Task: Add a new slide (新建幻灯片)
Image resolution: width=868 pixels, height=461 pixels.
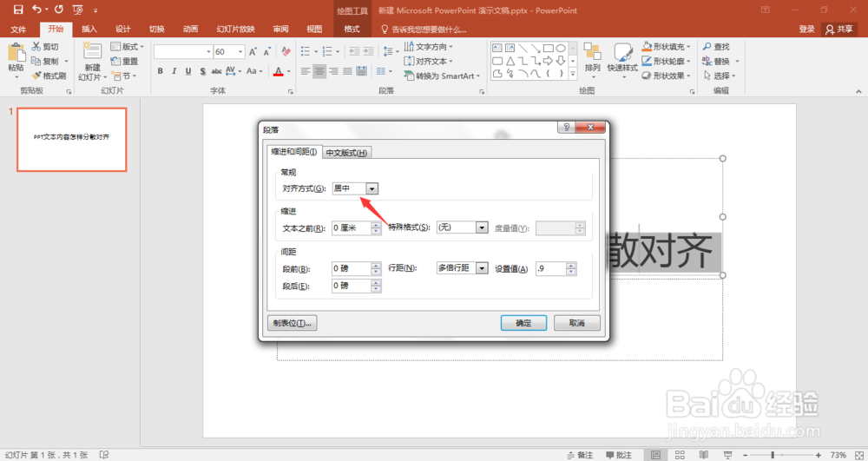Action: (x=92, y=62)
